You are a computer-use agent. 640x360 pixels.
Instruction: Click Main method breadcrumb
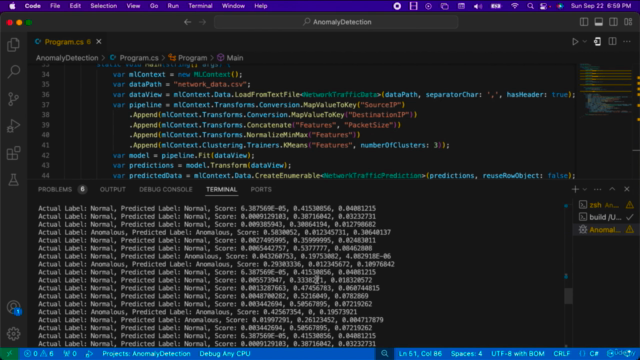230,58
